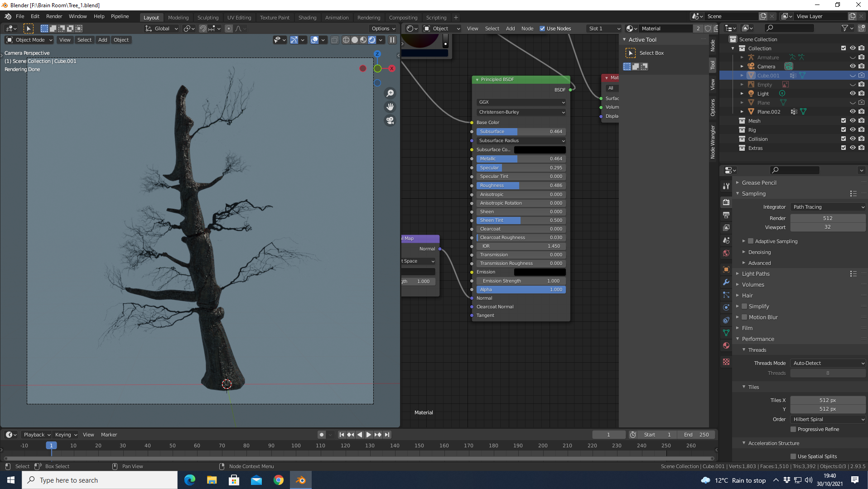
Task: Expand the Light Paths panel
Action: [755, 274]
